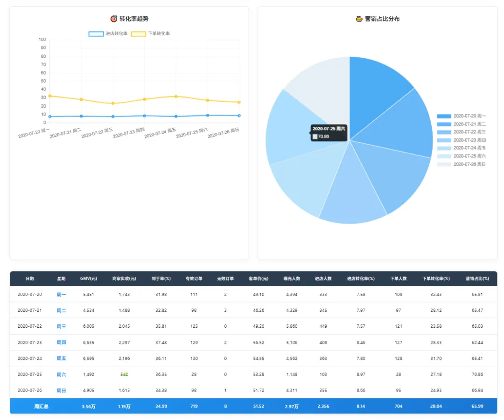Click summary 营销占比 value 65.99
The height and width of the screenshot is (420, 504).
click(x=477, y=406)
